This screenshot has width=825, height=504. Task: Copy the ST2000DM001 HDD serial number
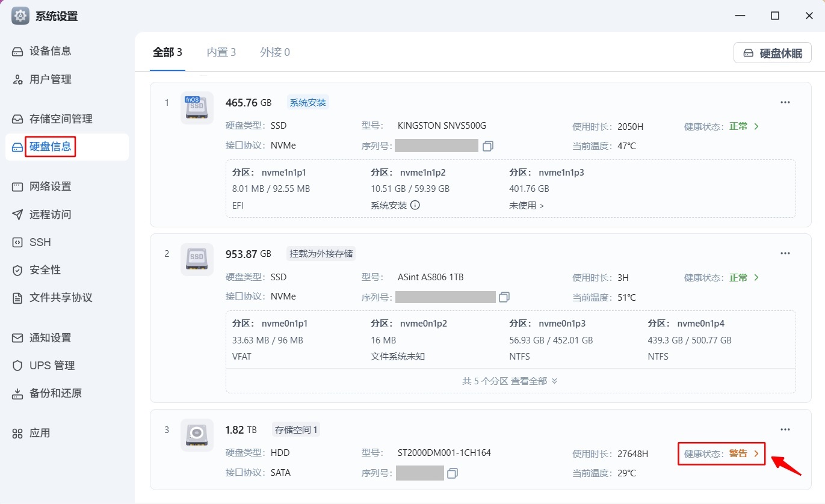(x=453, y=473)
